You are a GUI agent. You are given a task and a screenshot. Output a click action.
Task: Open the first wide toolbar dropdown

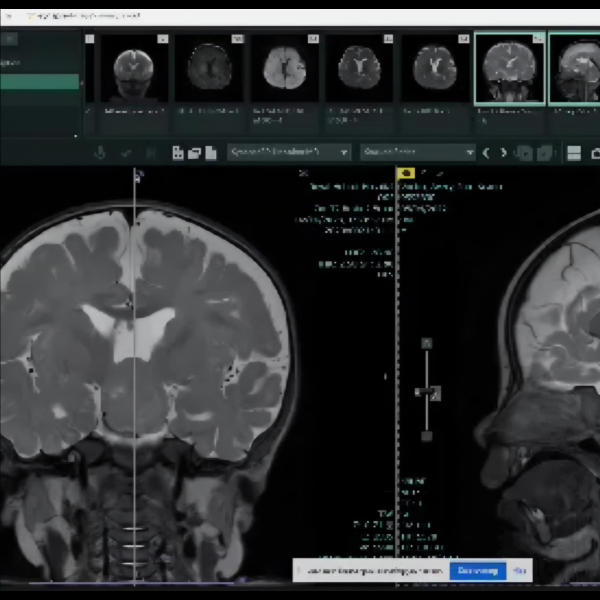tap(289, 152)
